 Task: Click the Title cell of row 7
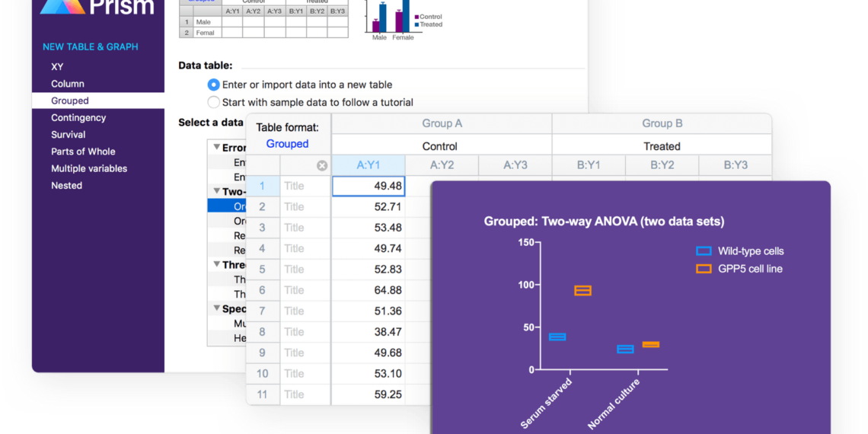coord(305,311)
